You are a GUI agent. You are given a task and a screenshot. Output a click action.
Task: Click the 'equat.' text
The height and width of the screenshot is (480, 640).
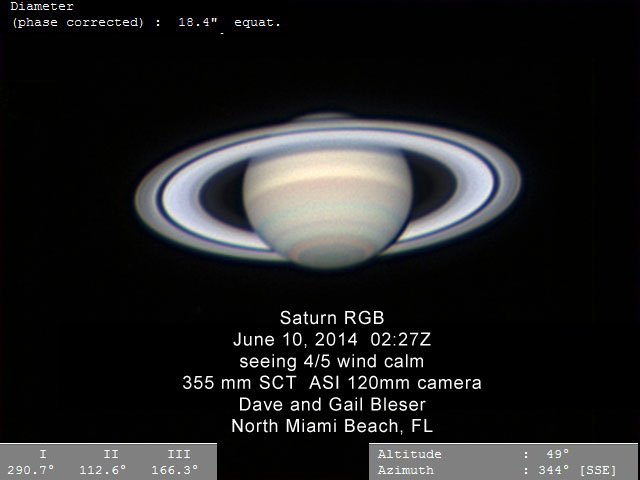tap(258, 22)
